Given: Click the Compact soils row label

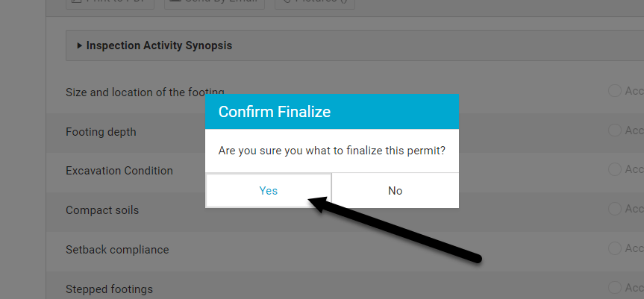Looking at the screenshot, I should (x=102, y=210).
